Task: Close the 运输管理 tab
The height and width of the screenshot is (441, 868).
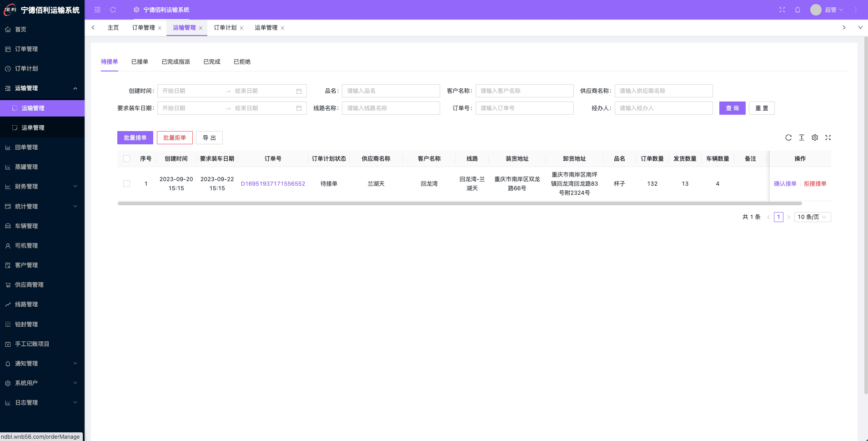Action: pyautogui.click(x=201, y=28)
